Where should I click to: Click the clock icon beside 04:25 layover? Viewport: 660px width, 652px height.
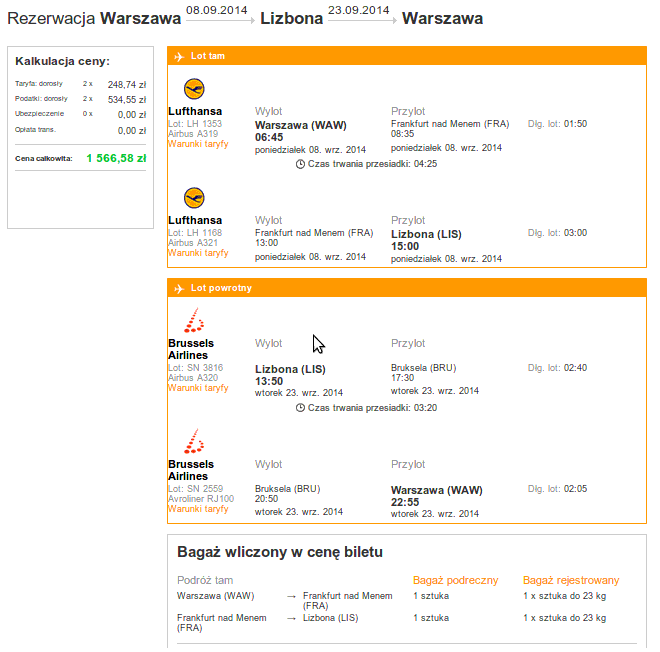pos(300,164)
